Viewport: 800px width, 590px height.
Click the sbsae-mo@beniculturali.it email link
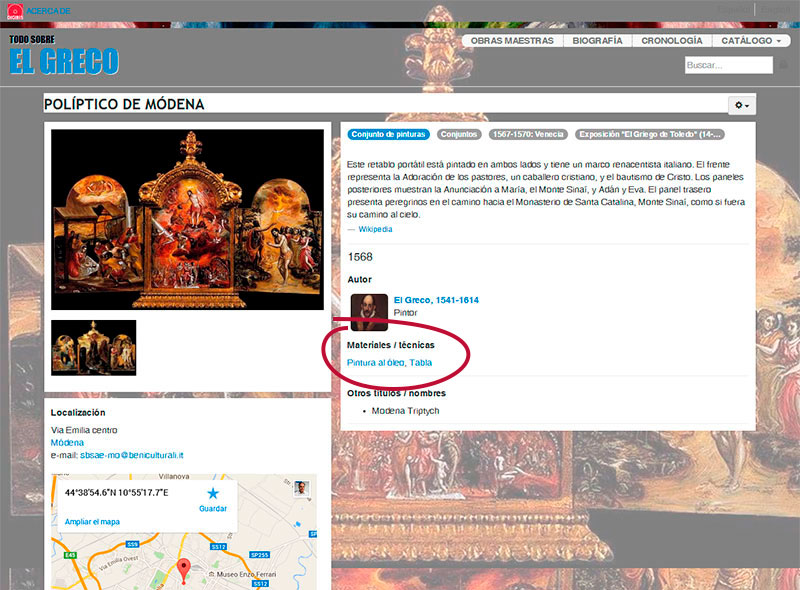[132, 455]
